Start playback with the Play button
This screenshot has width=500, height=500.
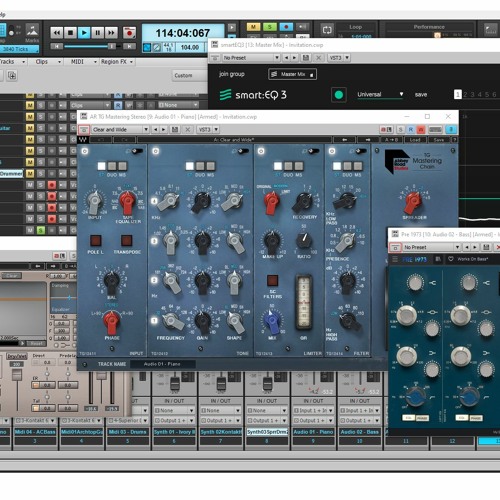[x=84, y=33]
